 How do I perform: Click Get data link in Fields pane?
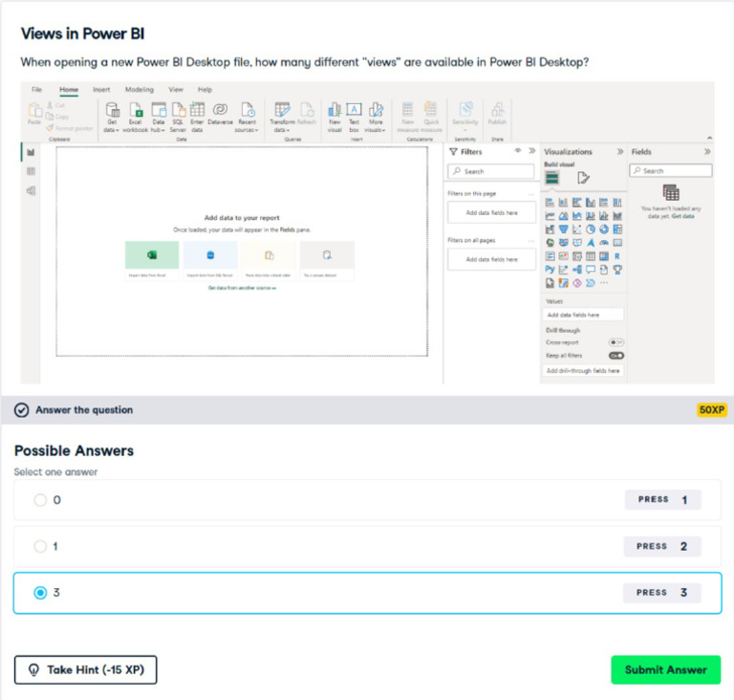click(x=683, y=216)
